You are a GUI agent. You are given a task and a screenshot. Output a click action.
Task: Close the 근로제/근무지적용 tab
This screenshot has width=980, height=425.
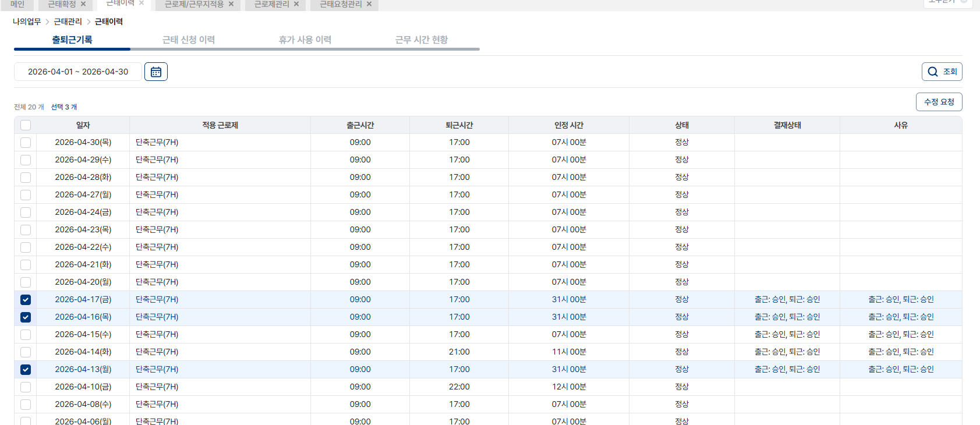pyautogui.click(x=231, y=4)
